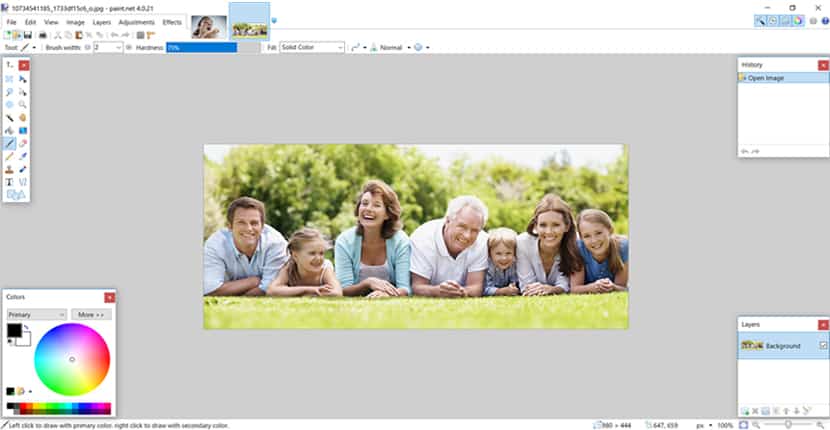The height and width of the screenshot is (430, 830).
Task: Open the Brush width dropdown
Action: pos(118,47)
